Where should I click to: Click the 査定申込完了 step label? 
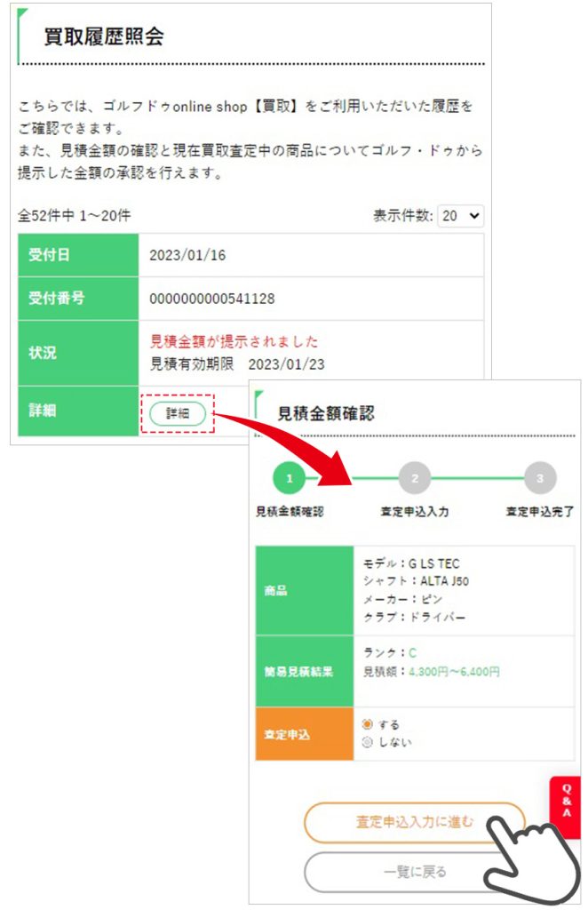click(x=539, y=512)
